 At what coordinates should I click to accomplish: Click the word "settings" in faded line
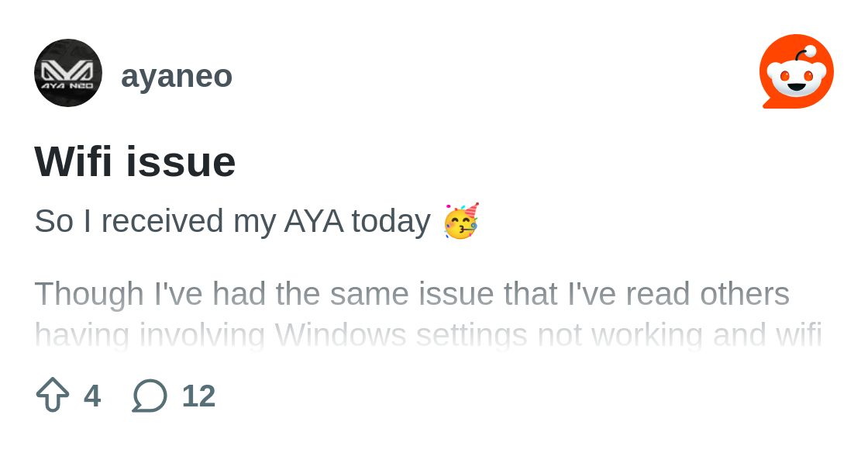[x=471, y=335]
